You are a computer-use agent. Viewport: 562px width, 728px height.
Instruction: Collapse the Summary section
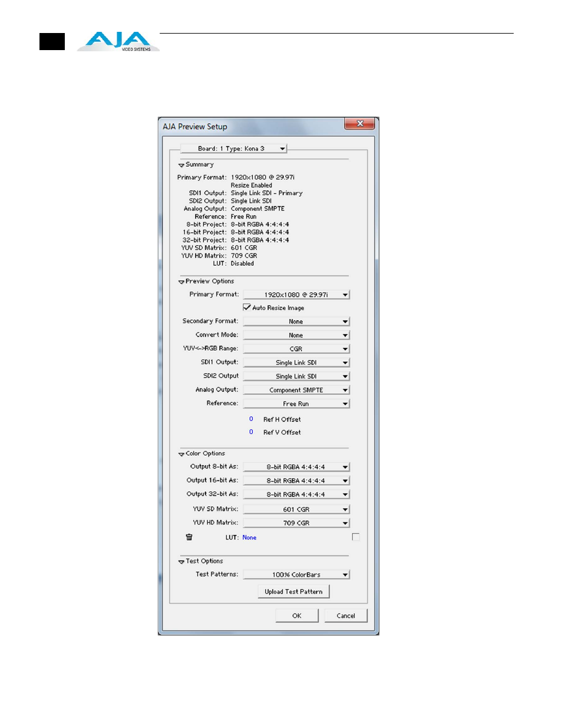click(181, 165)
